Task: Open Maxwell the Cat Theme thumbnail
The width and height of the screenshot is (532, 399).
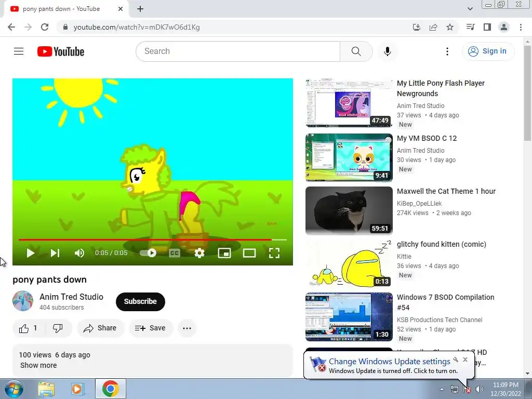Action: tap(349, 211)
